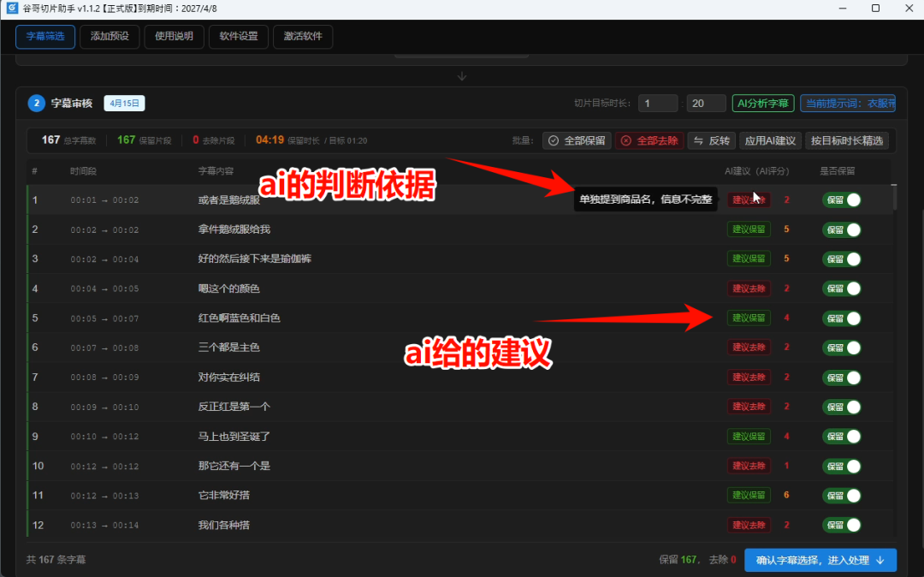This screenshot has width=924, height=577.
Task: Apply AI suggestions with 应用AI建议
Action: (770, 141)
